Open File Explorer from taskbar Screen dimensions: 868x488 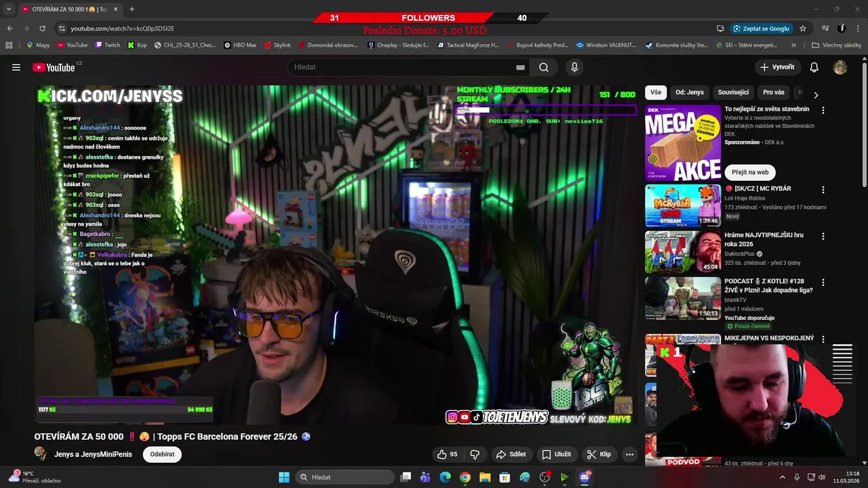click(x=485, y=477)
